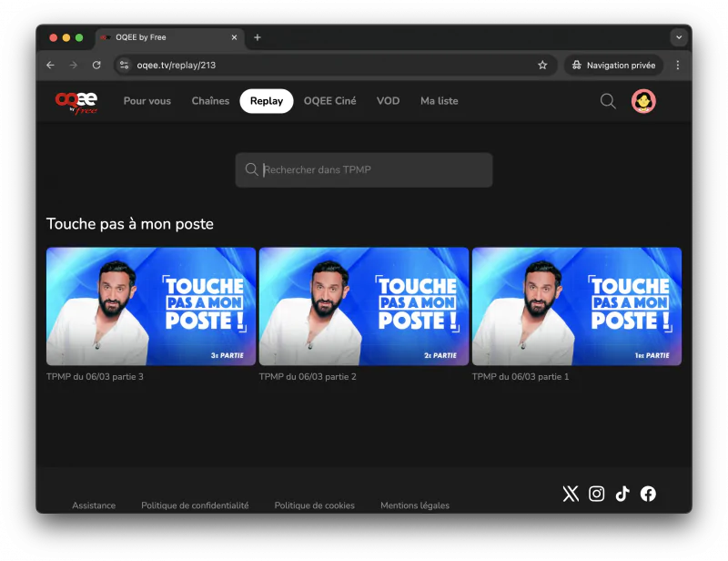Open a new browser tab
Image resolution: width=728 pixels, height=561 pixels.
point(258,37)
